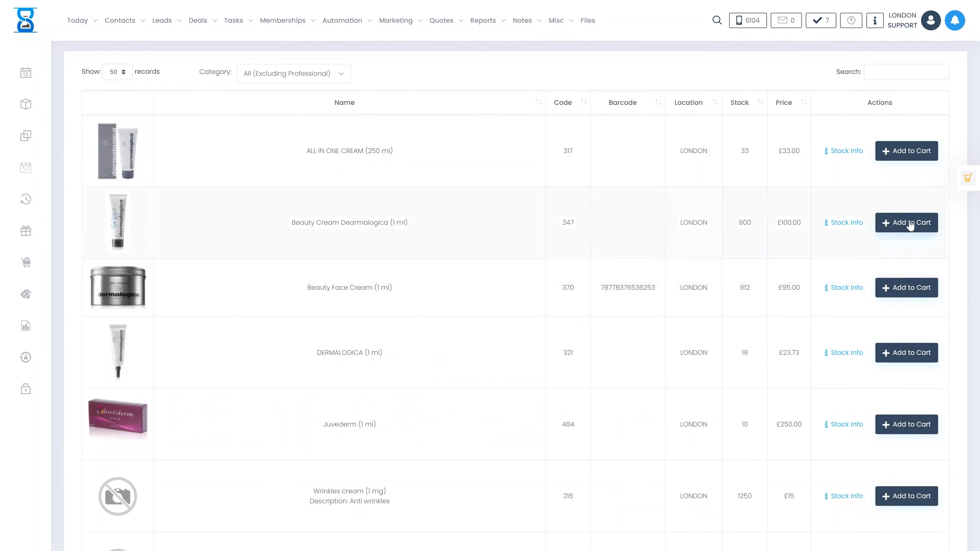Click the floating yellow cart icon

click(968, 178)
